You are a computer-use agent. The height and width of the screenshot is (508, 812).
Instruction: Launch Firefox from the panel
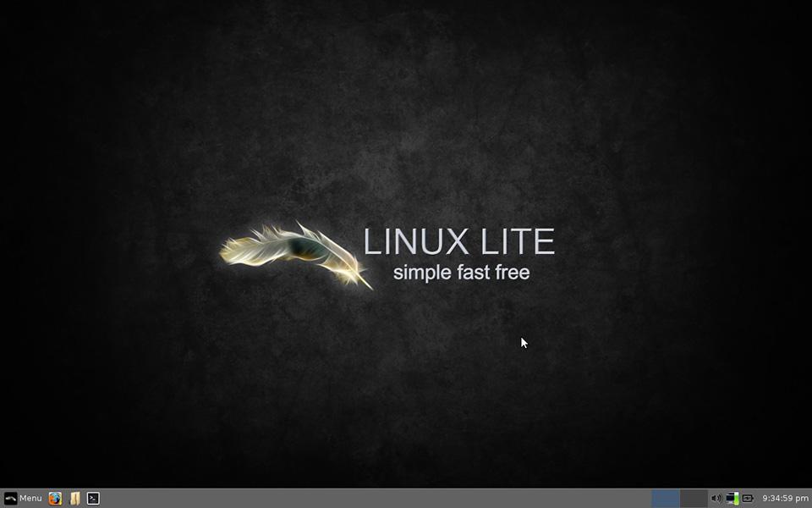pos(55,498)
